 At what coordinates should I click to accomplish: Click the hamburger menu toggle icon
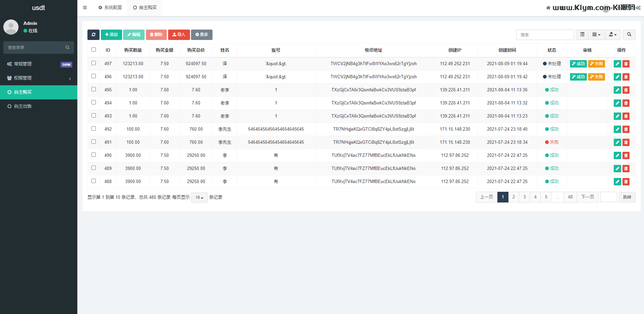[x=85, y=8]
